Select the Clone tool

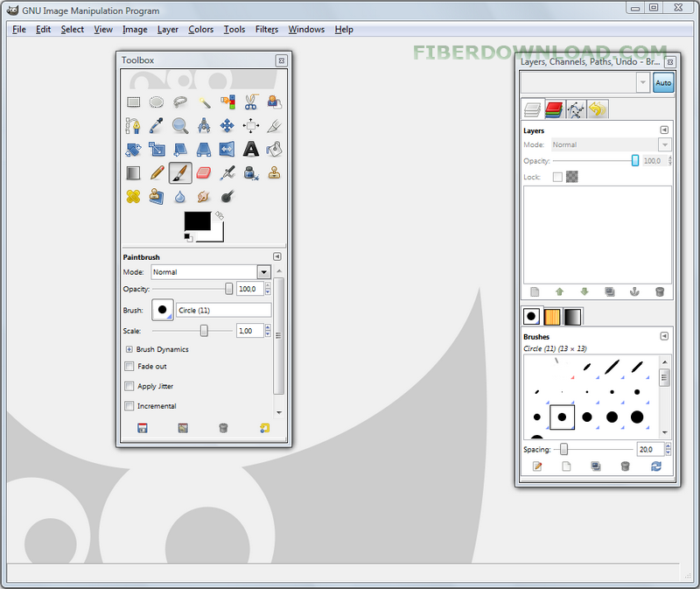273,172
